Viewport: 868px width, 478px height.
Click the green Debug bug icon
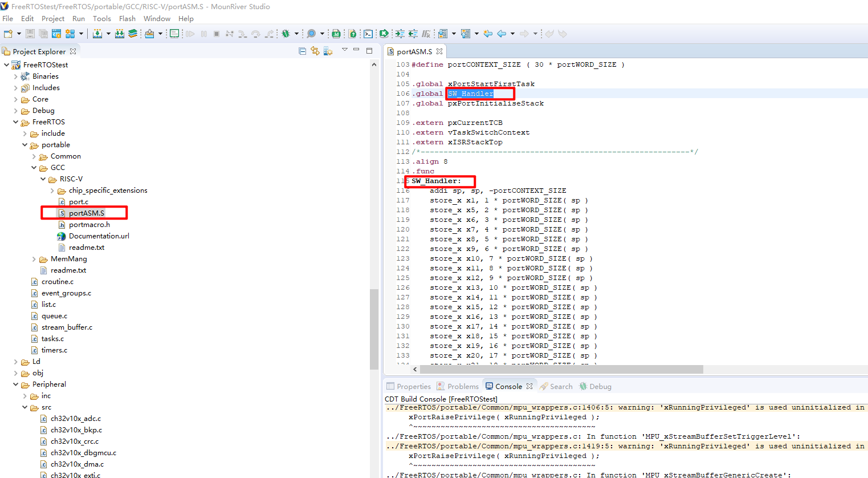pyautogui.click(x=286, y=34)
